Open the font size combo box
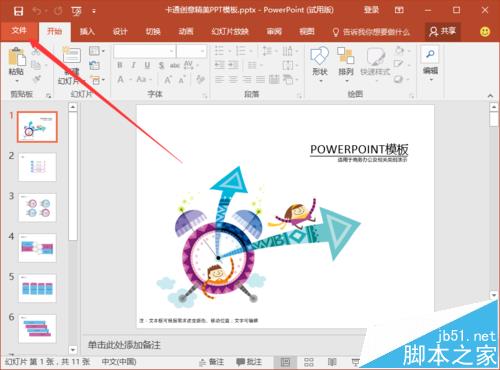Image resolution: width=500 pixels, height=370 pixels. [x=191, y=51]
